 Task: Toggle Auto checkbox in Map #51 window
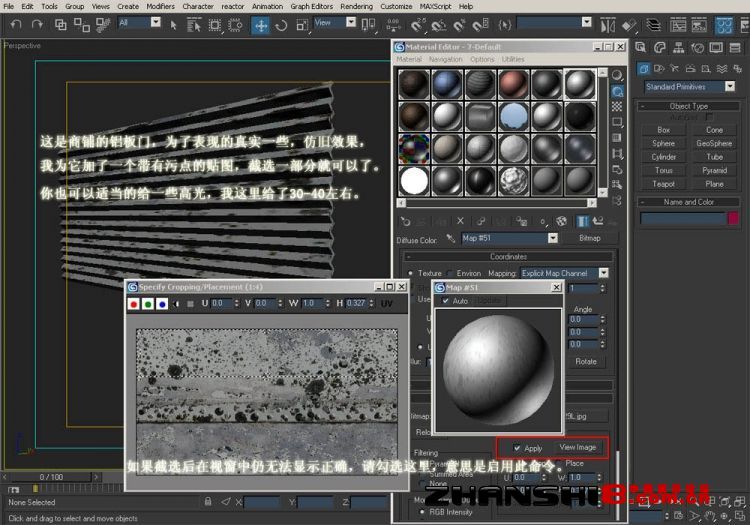[445, 301]
